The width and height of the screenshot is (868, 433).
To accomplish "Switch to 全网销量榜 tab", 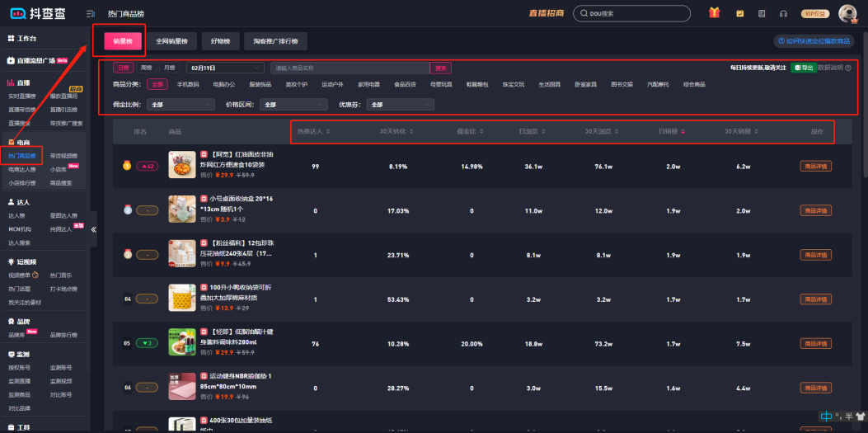I will point(171,40).
